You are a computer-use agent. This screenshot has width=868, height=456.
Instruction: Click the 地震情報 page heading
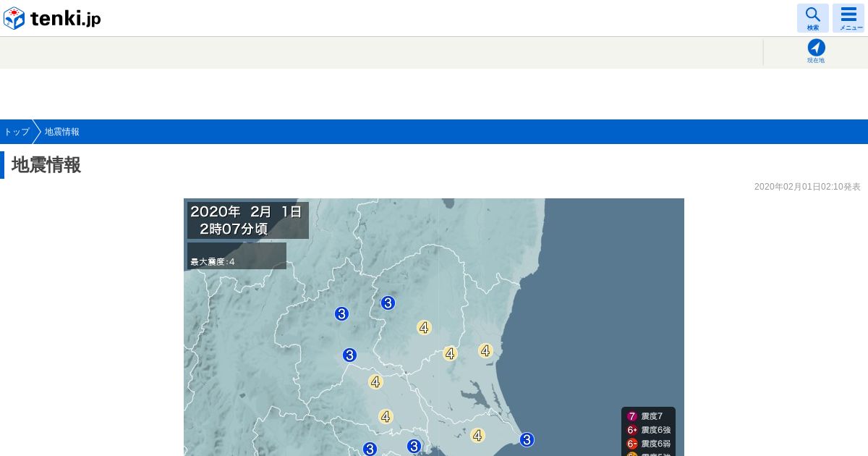46,165
